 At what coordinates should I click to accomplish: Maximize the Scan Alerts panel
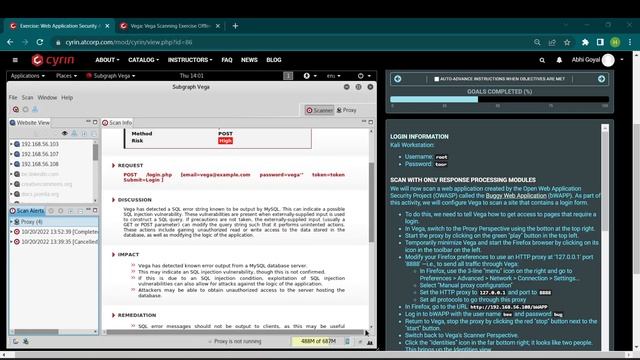[95, 210]
